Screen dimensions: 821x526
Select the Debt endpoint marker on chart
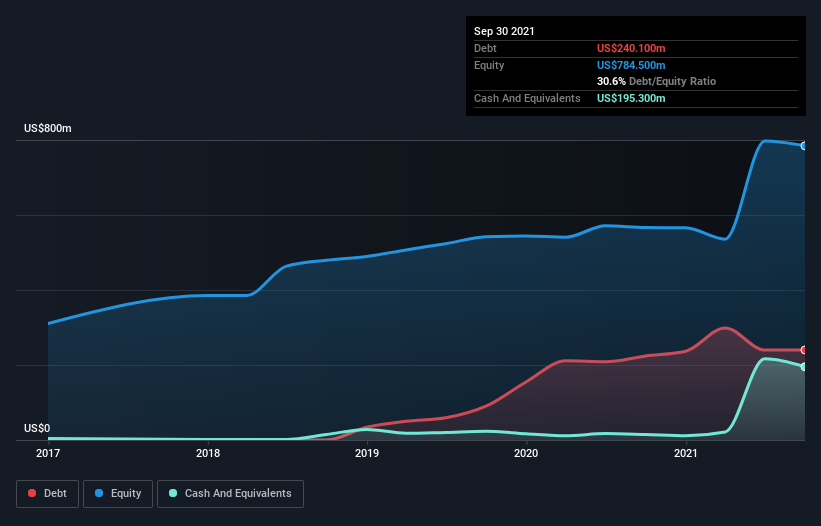click(804, 350)
